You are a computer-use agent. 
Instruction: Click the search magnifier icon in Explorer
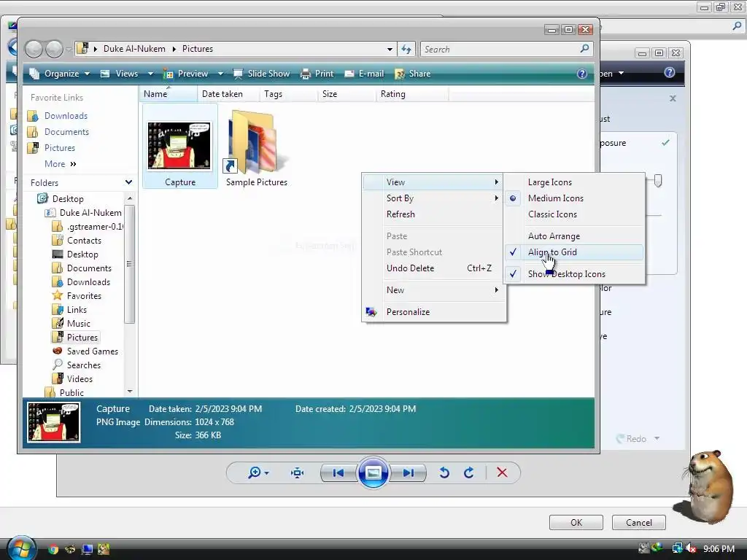coord(584,49)
